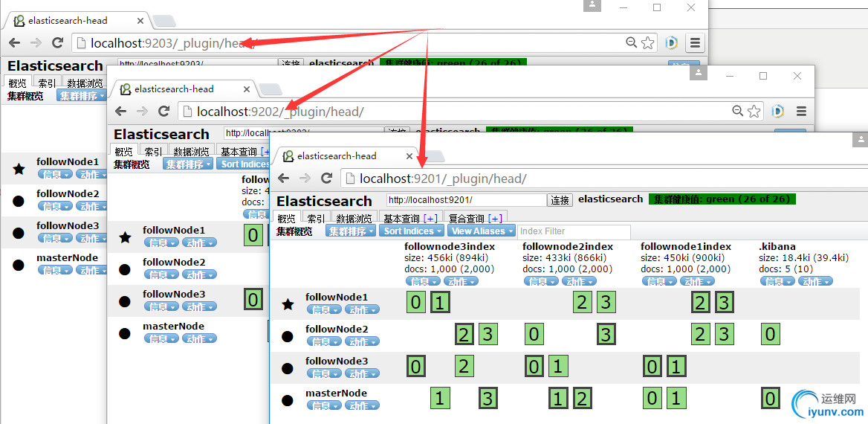
Task: Open 信息 dropdown of followNode3 in 9202 window
Action: 161,306
